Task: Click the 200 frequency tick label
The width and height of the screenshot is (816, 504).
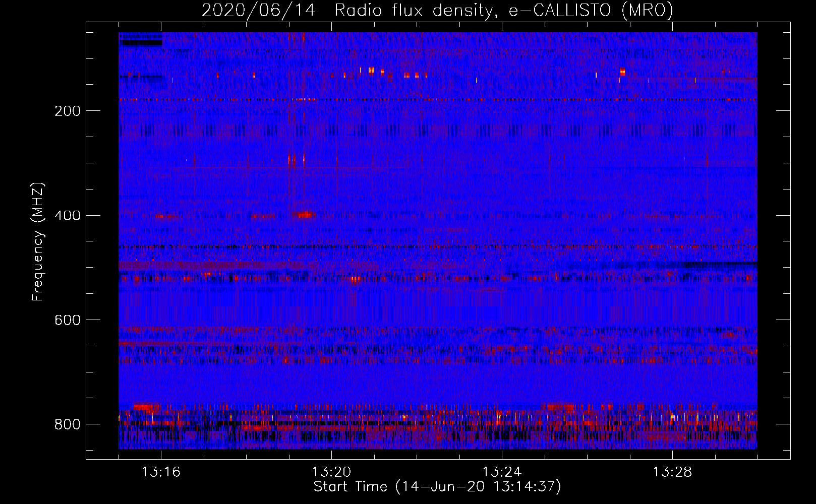Action: (x=68, y=111)
